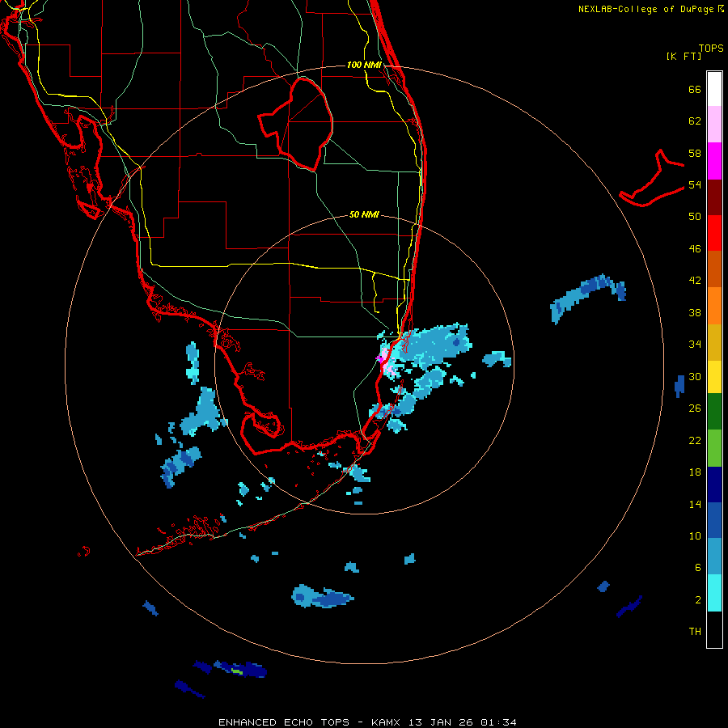Click the dark red legend color segment

pyautogui.click(x=714, y=197)
